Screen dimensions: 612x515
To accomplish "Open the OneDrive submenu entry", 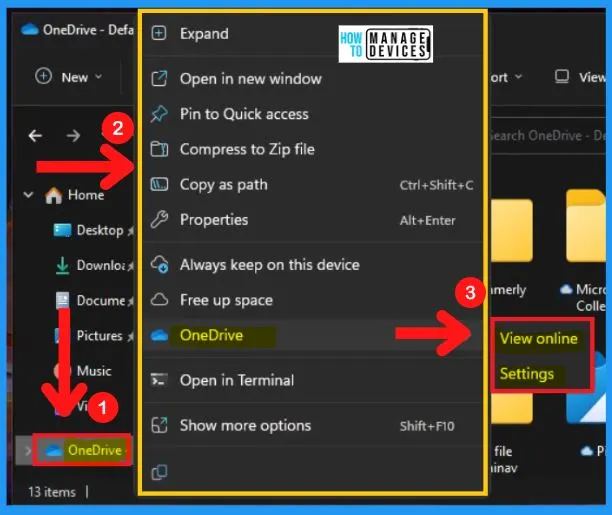I will point(312,335).
